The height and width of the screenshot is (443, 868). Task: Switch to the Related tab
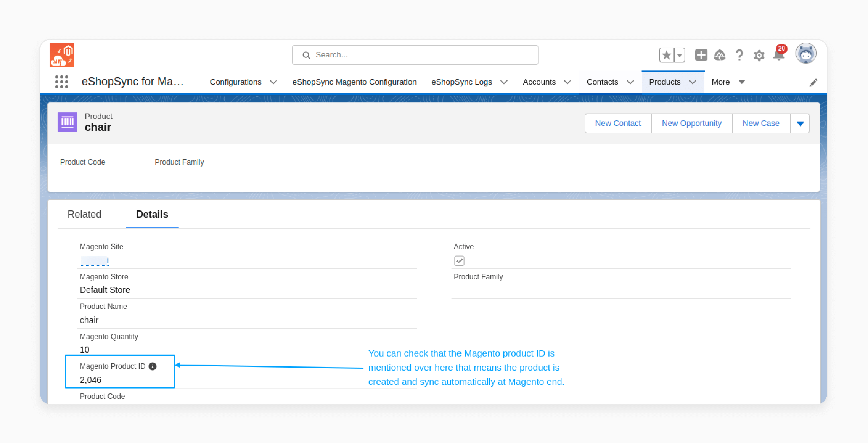[84, 214]
